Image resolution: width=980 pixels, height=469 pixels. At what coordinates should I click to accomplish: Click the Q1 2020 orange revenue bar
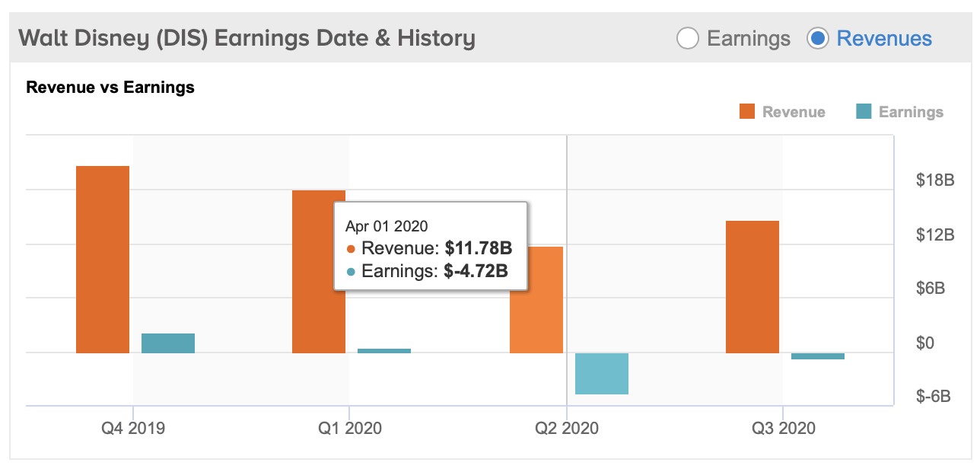pos(319,272)
